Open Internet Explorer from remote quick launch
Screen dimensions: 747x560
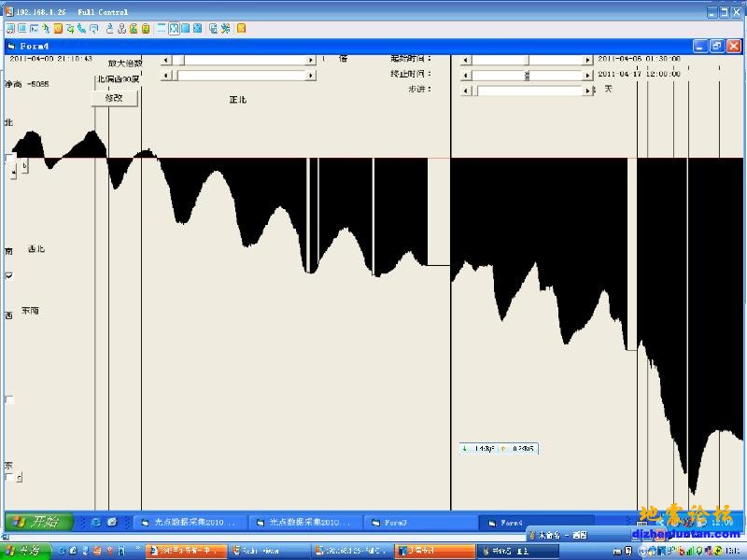pyautogui.click(x=96, y=522)
